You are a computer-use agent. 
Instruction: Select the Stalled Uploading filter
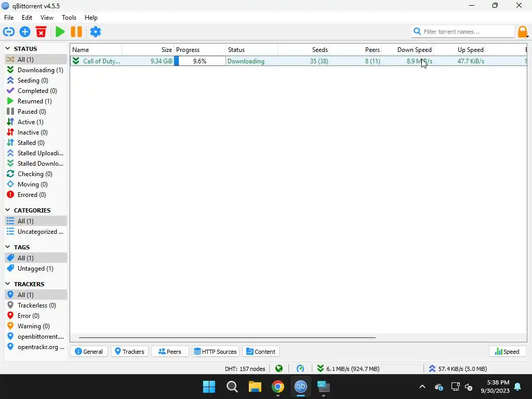point(35,153)
